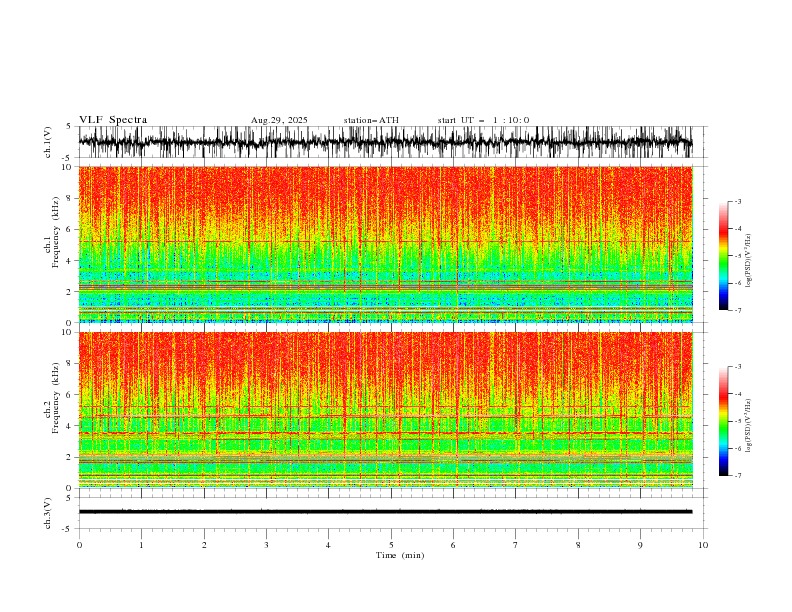Click time axis tick label 2

point(204,545)
